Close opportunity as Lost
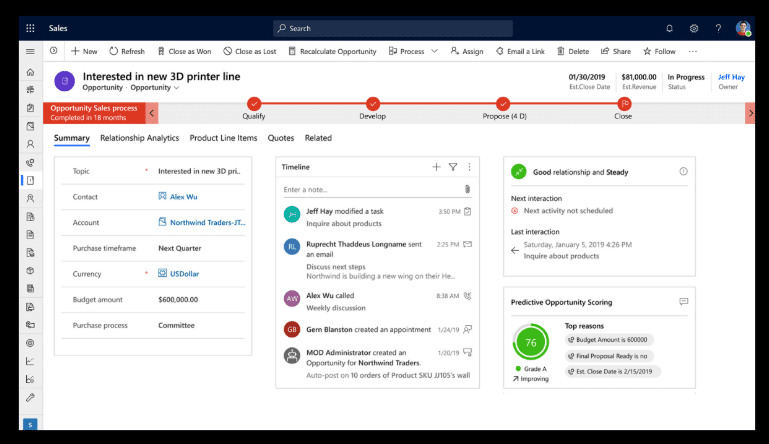Image resolution: width=769 pixels, height=444 pixels. click(x=250, y=51)
